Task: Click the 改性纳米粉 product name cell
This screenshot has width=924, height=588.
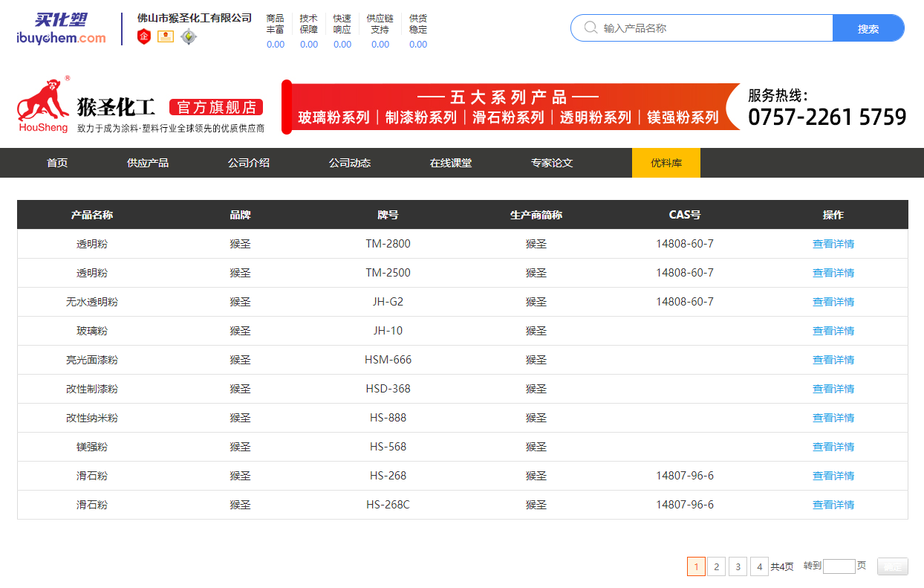Action: pyautogui.click(x=92, y=418)
